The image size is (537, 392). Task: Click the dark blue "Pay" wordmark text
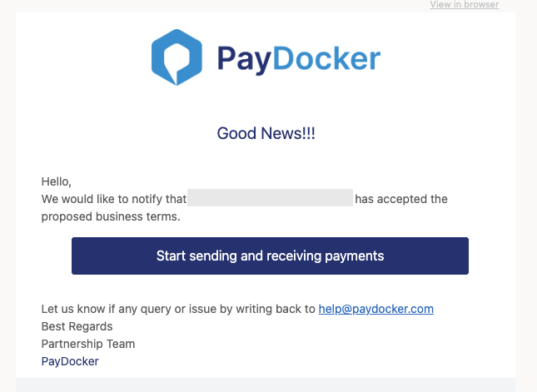[245, 59]
